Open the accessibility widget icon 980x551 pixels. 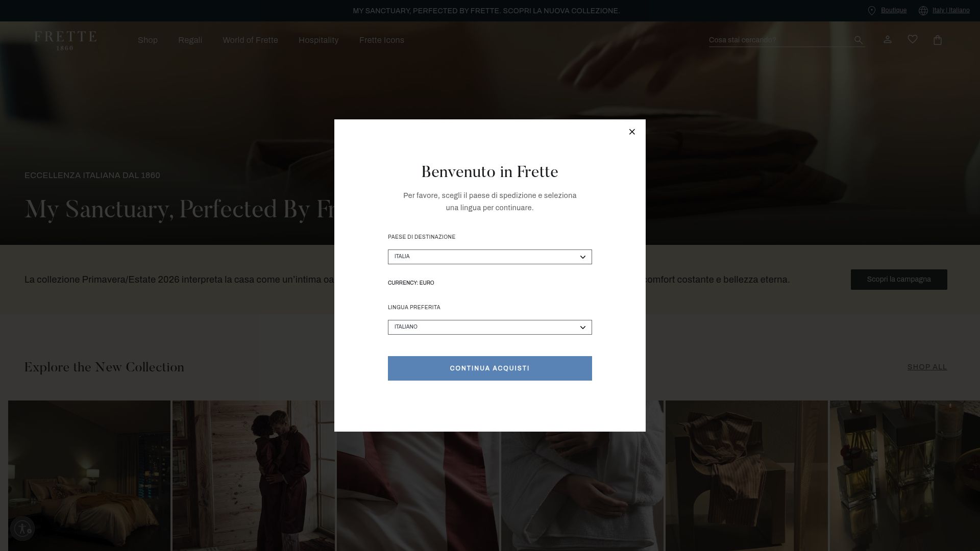tap(22, 529)
